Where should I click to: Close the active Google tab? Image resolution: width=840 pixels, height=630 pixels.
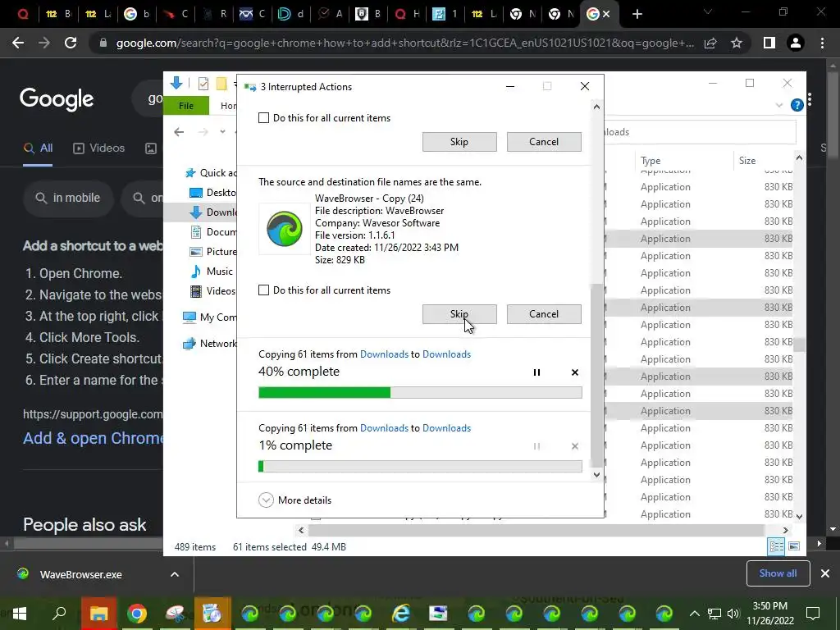click(606, 15)
